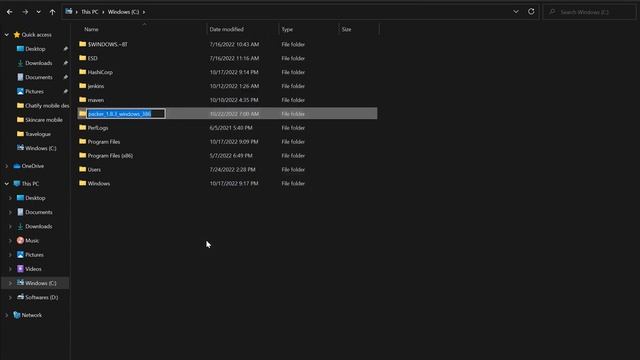Click This PC in address breadcrumb
The width and height of the screenshot is (640, 360).
[90, 12]
